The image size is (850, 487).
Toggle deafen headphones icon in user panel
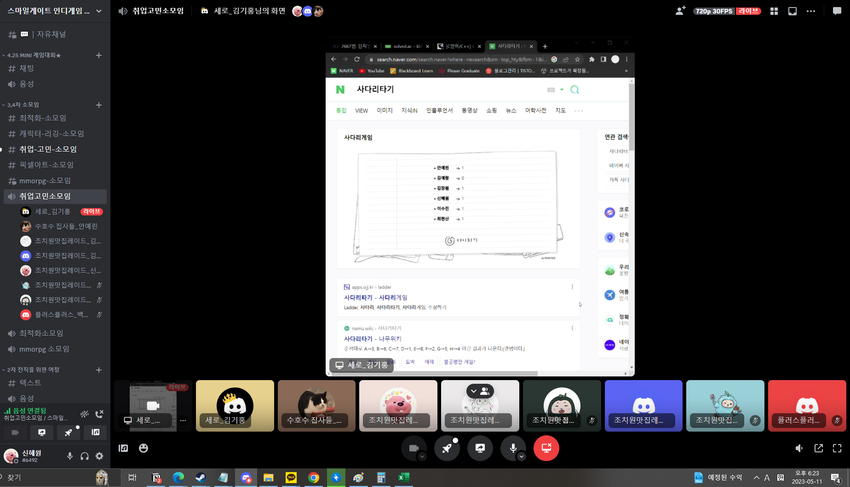[x=84, y=456]
